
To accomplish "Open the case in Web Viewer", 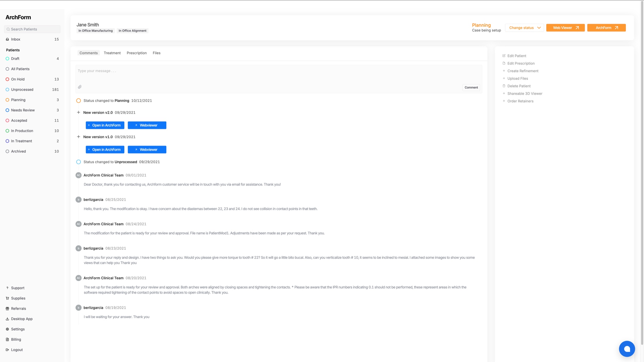I will pyautogui.click(x=565, y=28).
